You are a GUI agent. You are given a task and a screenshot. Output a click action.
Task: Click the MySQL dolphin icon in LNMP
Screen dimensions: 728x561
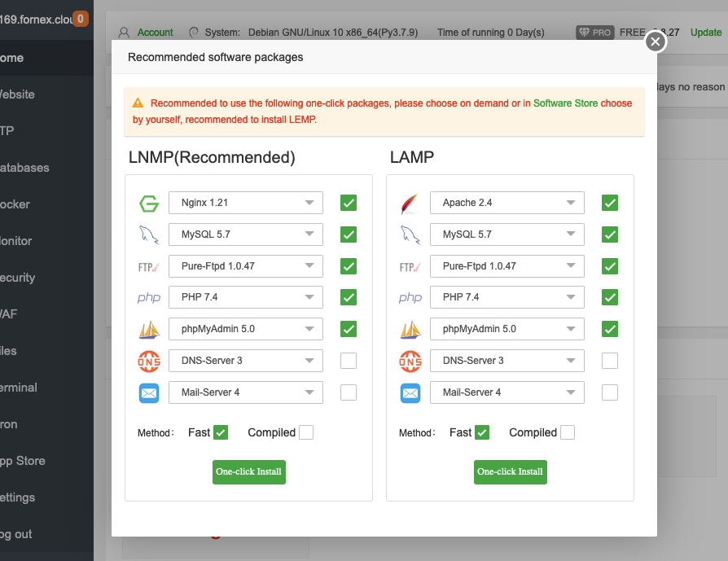[149, 234]
